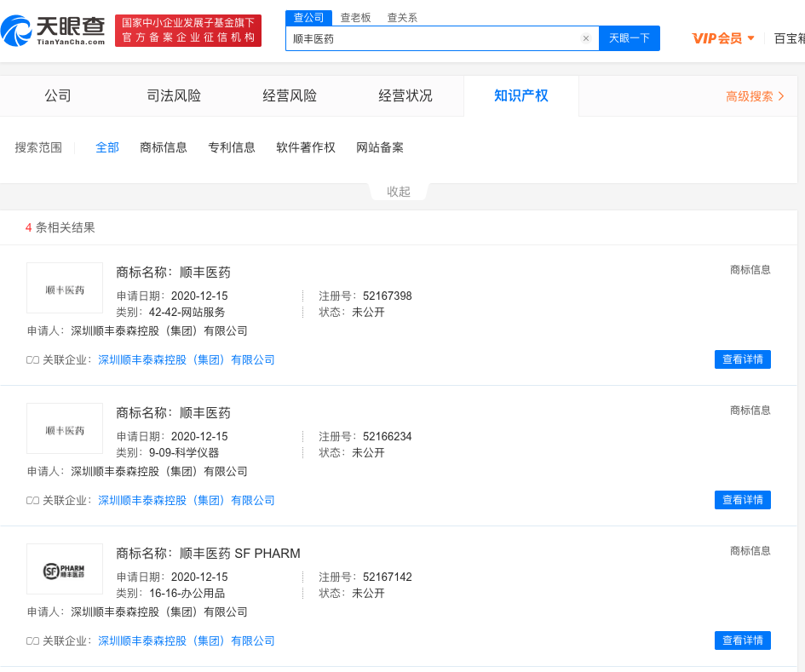Click 查看详情 for the 科学仪器 trademark
Screen dimensions: 805x672
(x=742, y=500)
